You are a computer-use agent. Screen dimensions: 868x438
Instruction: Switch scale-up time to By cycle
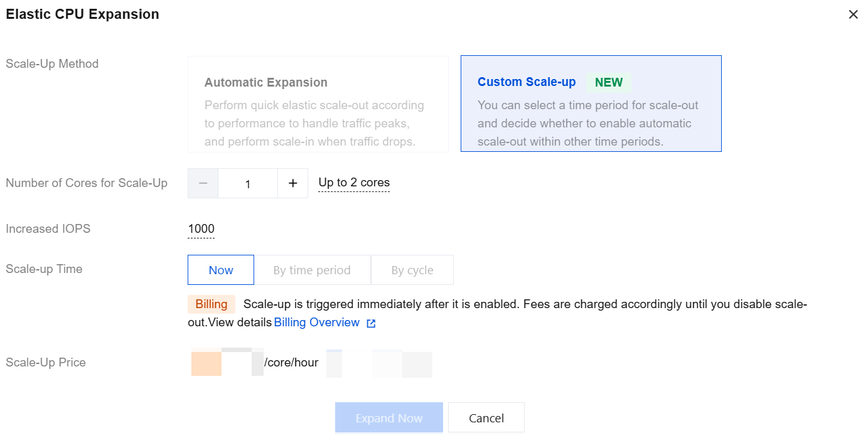[412, 270]
